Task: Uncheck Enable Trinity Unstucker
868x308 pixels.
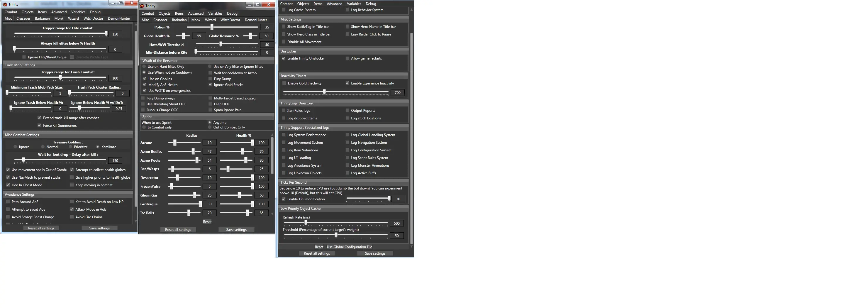Action: pyautogui.click(x=284, y=58)
